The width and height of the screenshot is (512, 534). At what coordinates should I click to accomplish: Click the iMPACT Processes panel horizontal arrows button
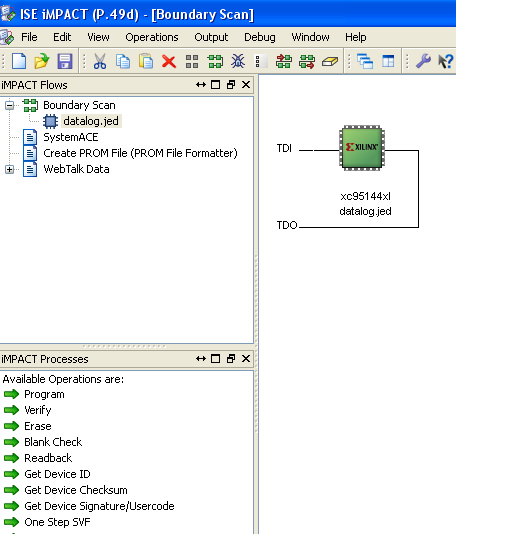(201, 359)
